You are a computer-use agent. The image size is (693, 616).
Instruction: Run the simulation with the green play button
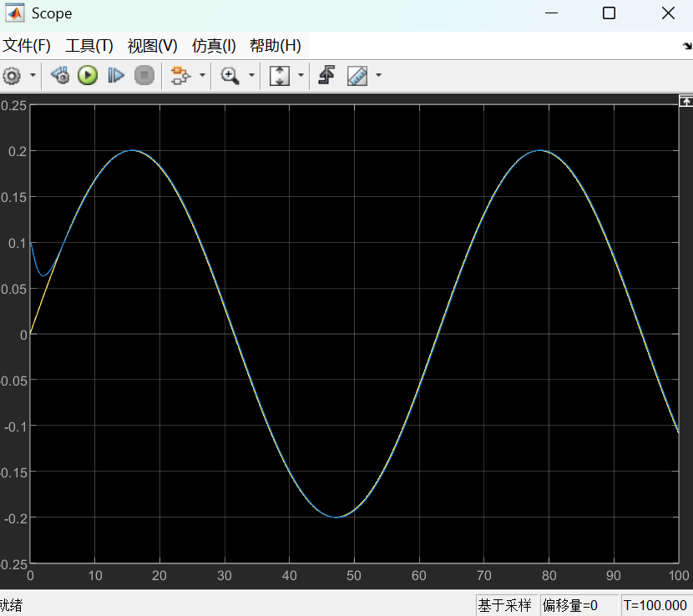tap(88, 76)
